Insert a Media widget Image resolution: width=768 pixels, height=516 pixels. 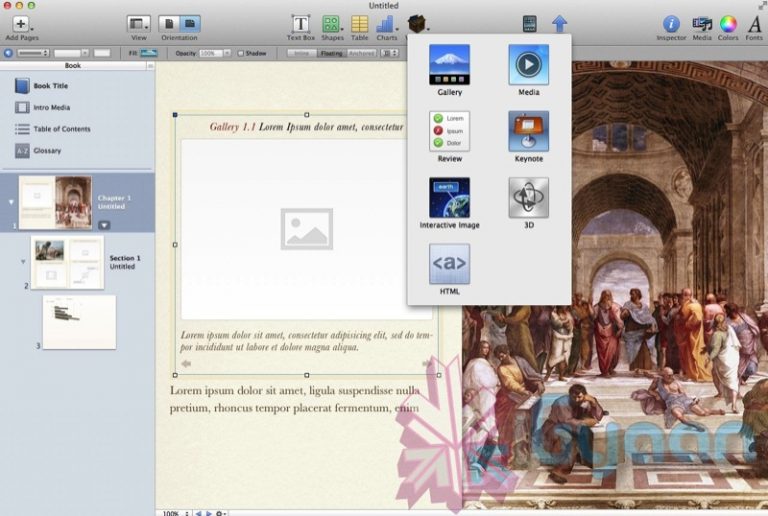528,65
